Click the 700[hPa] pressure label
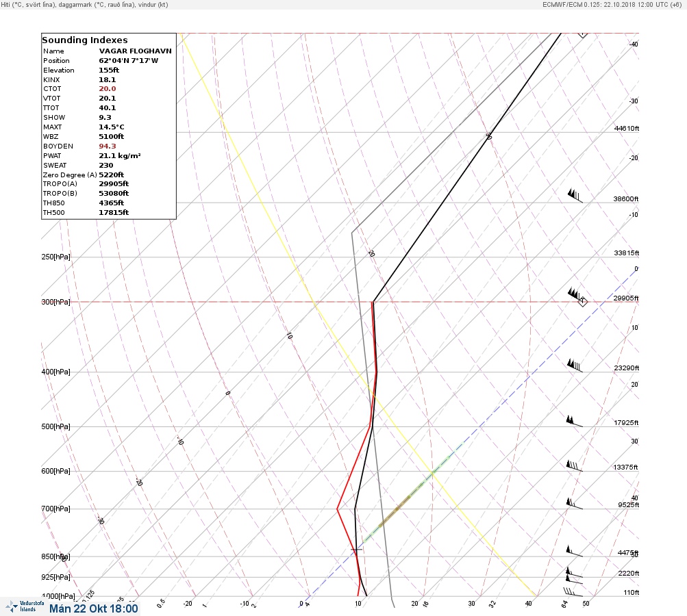 pyautogui.click(x=55, y=509)
